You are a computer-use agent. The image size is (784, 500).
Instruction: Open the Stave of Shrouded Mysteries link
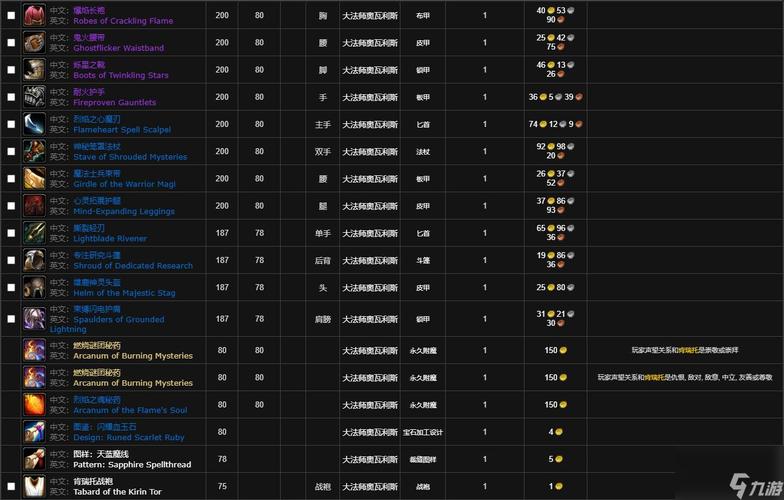click(x=130, y=157)
